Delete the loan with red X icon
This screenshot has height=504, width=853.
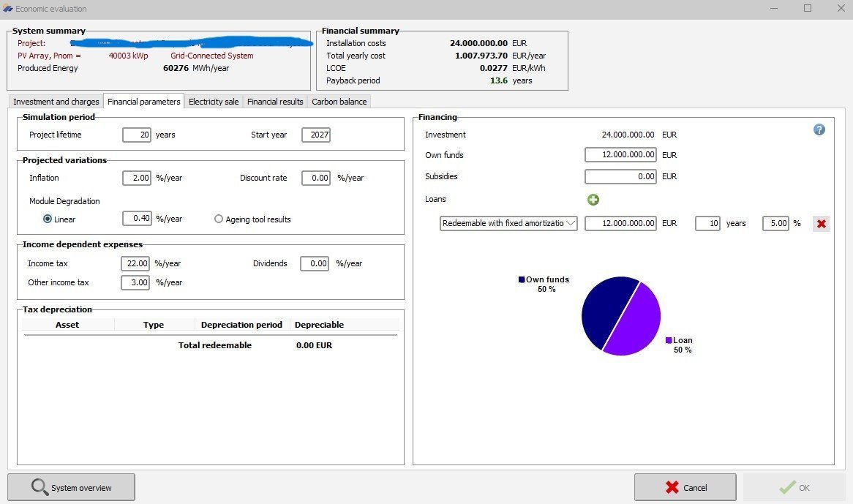click(x=821, y=224)
